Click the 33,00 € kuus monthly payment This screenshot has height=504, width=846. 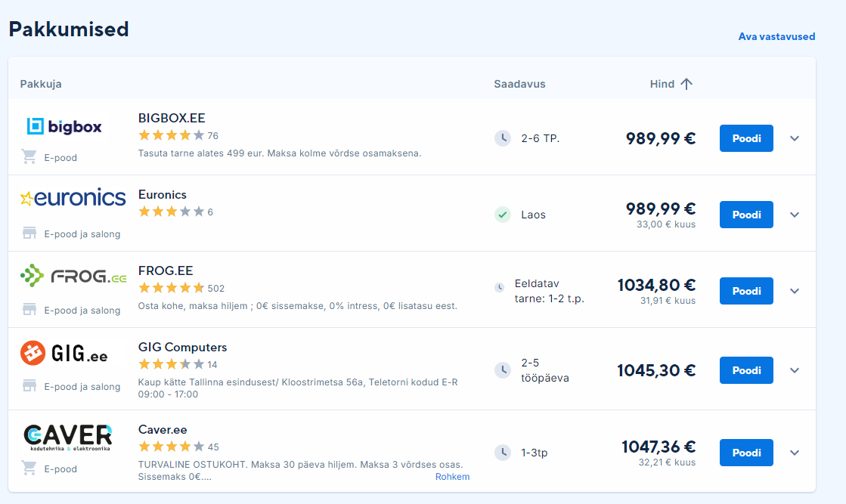pos(666,224)
